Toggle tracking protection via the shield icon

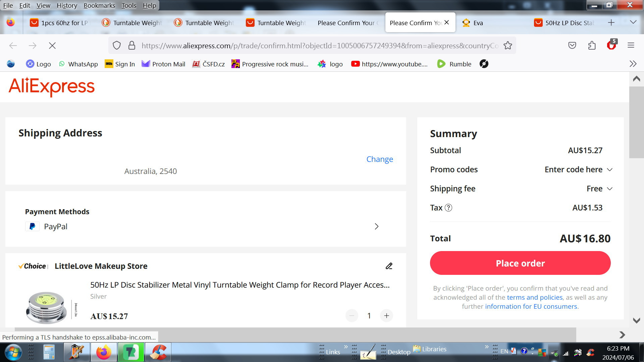click(x=116, y=45)
